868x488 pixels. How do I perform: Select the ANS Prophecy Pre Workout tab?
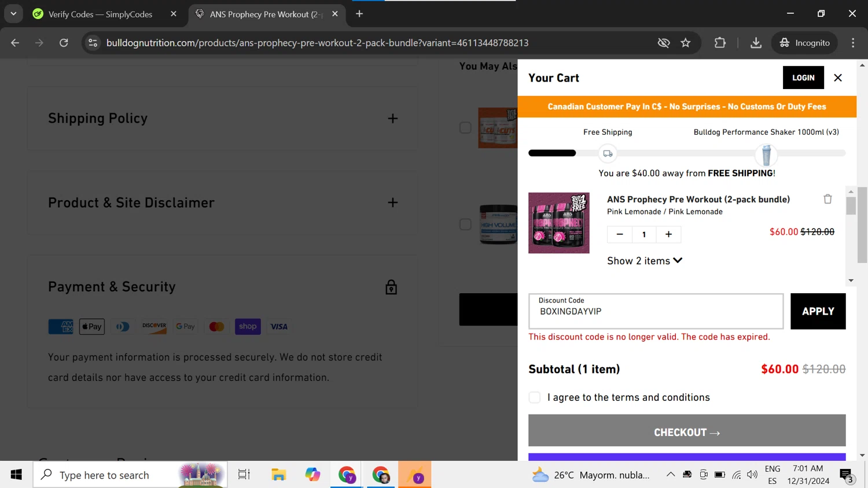(265, 14)
